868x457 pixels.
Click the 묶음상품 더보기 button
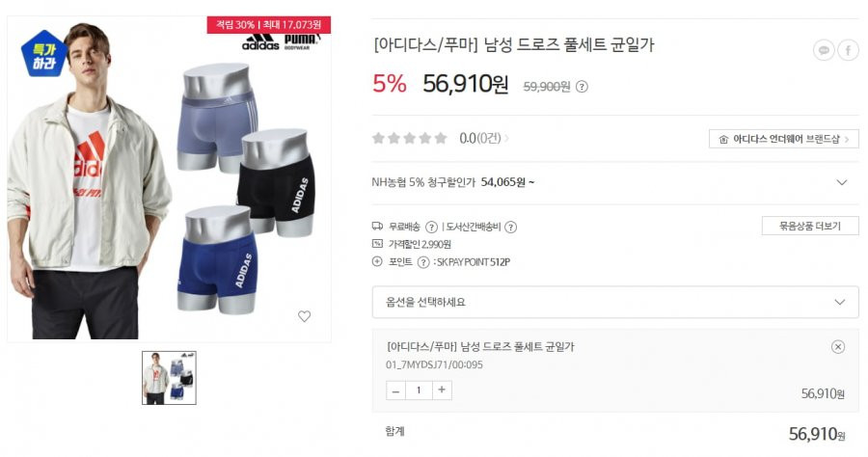[x=810, y=226]
